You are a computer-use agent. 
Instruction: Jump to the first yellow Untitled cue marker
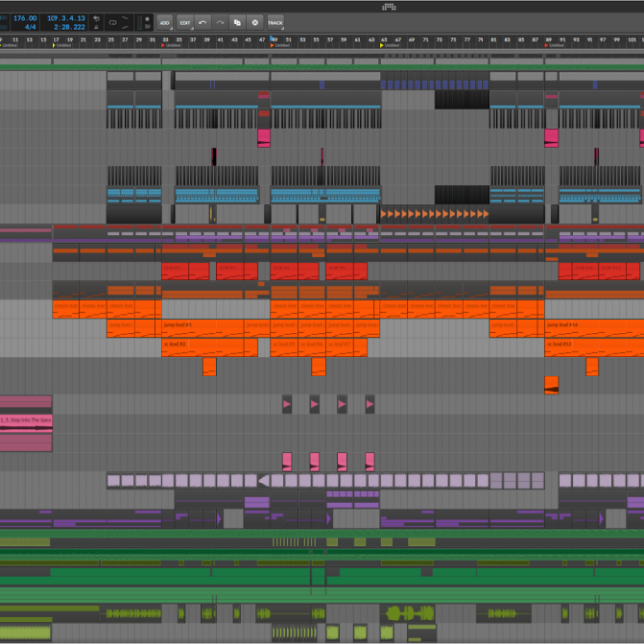pos(55,46)
